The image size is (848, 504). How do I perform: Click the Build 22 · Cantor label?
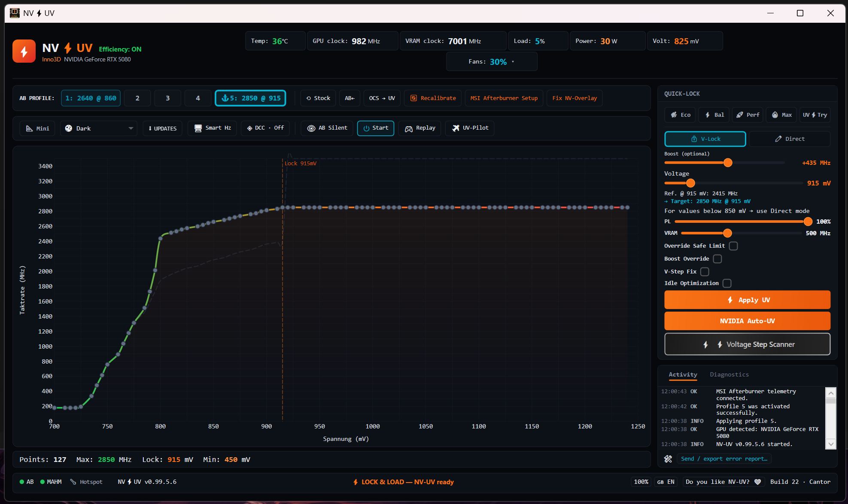pyautogui.click(x=800, y=482)
